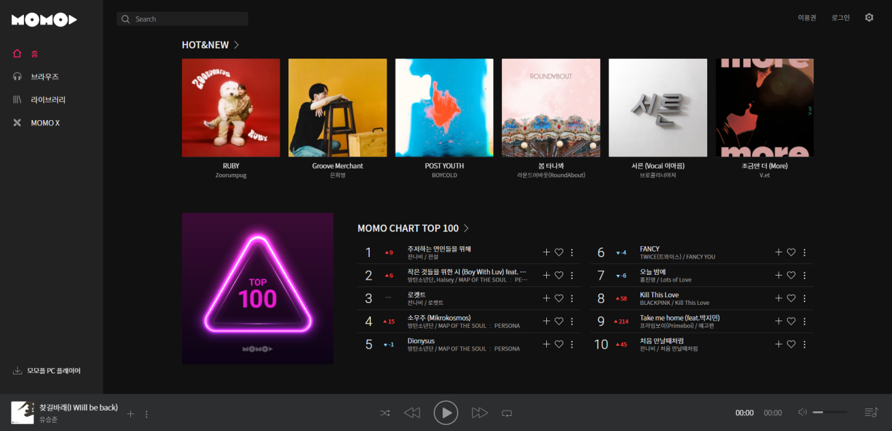The width and height of the screenshot is (892, 431).
Task: Open more options for Kill This Love
Action: 804,298
